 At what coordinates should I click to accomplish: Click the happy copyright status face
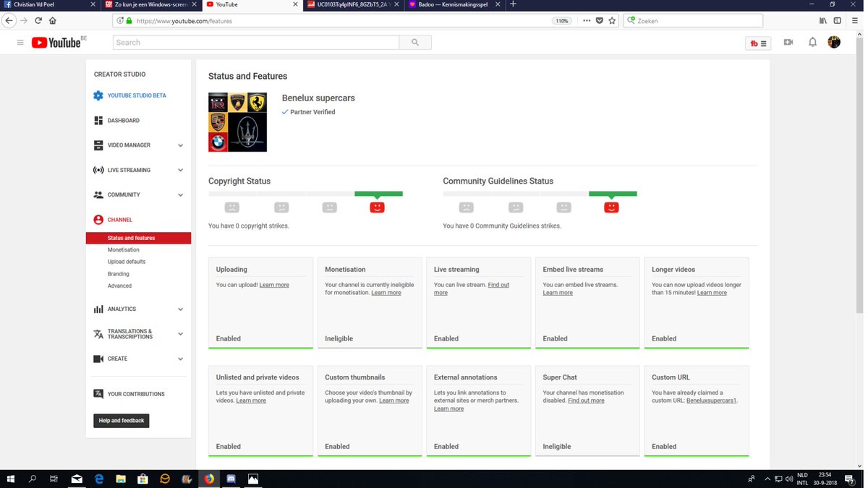pos(377,207)
